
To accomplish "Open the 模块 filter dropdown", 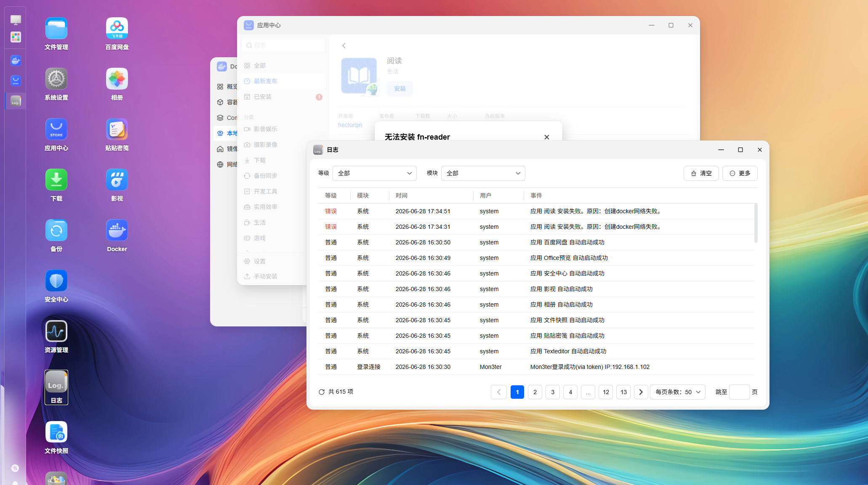I will [x=483, y=173].
